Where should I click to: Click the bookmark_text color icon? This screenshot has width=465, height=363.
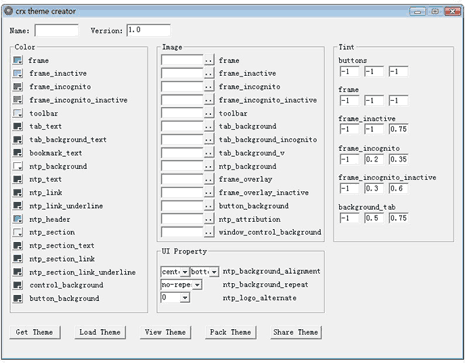click(18, 153)
